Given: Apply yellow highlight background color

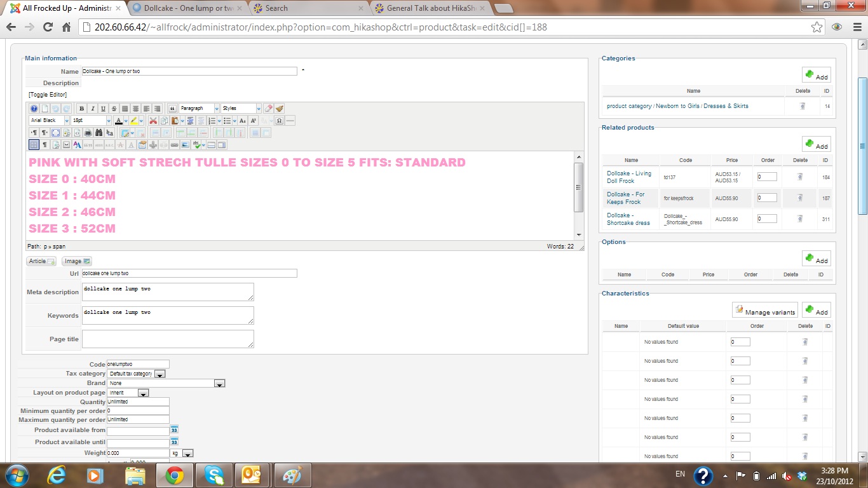Looking at the screenshot, I should pos(134,121).
